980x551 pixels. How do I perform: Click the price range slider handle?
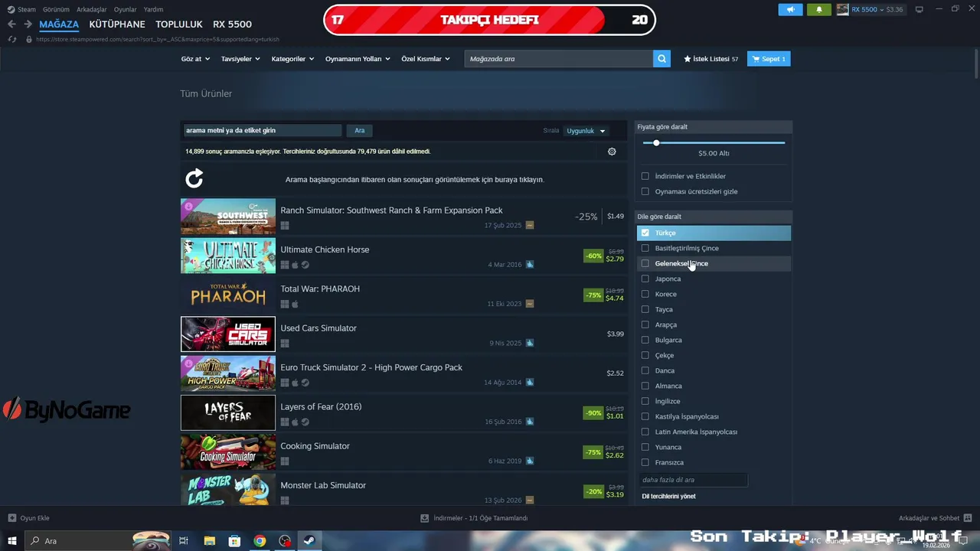656,143
